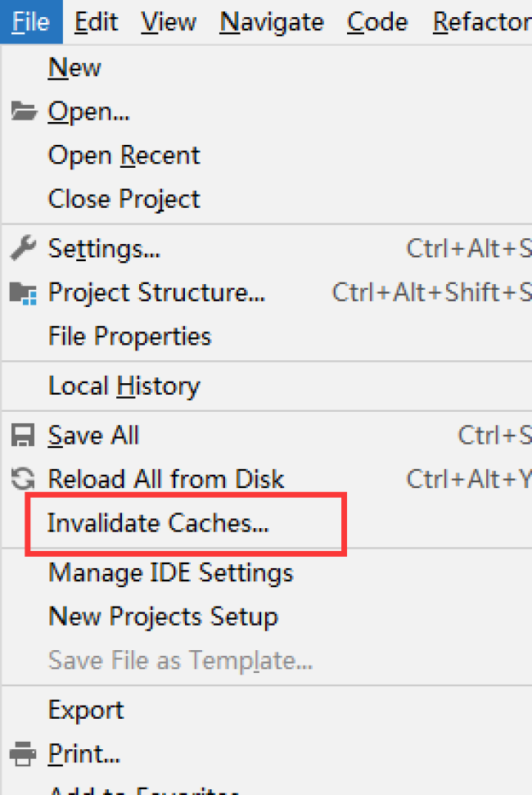Viewport: 532px width, 795px height.
Task: Select Close Project
Action: pyautogui.click(x=124, y=199)
